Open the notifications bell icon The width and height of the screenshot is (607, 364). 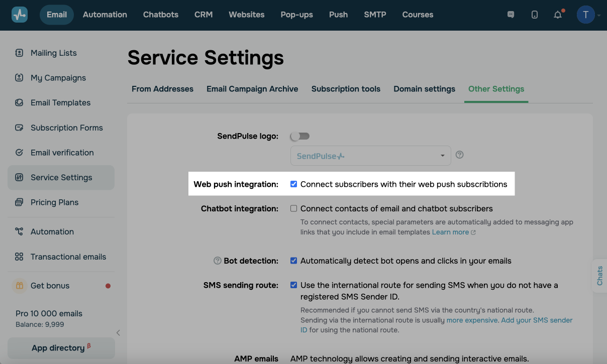tap(558, 15)
